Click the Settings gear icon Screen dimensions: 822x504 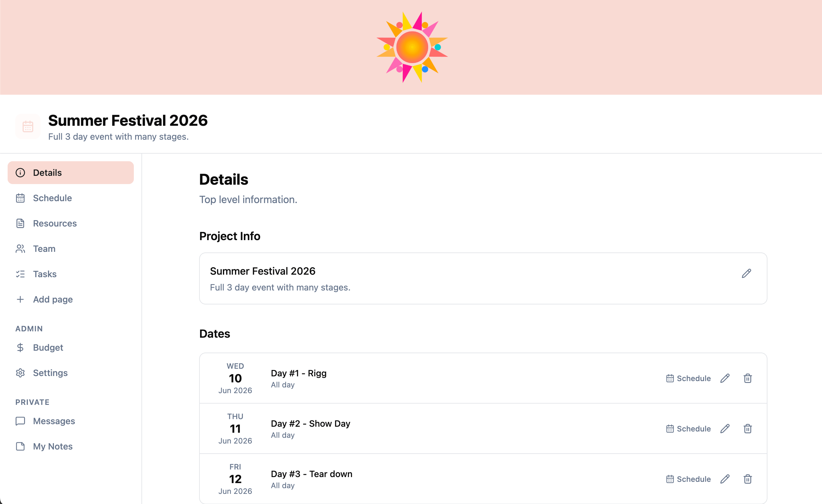[20, 373]
